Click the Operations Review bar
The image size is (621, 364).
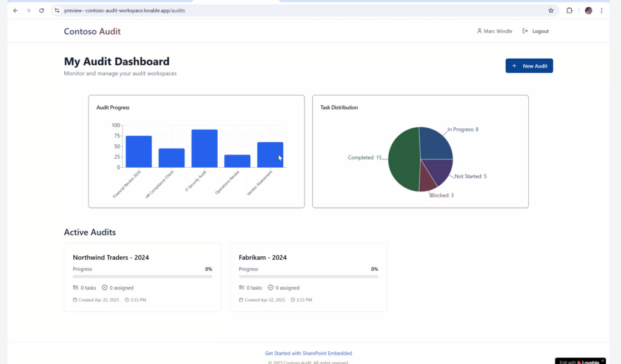[x=237, y=161]
